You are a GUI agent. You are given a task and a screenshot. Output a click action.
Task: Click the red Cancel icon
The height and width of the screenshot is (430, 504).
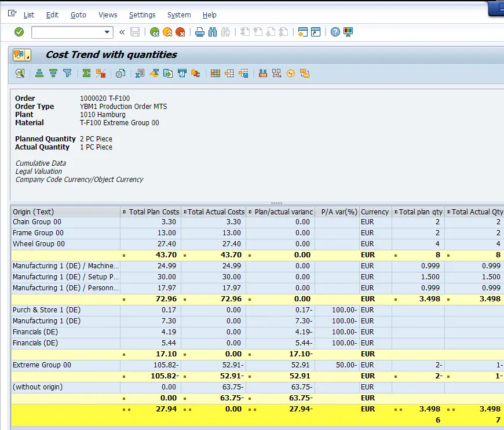click(x=180, y=32)
